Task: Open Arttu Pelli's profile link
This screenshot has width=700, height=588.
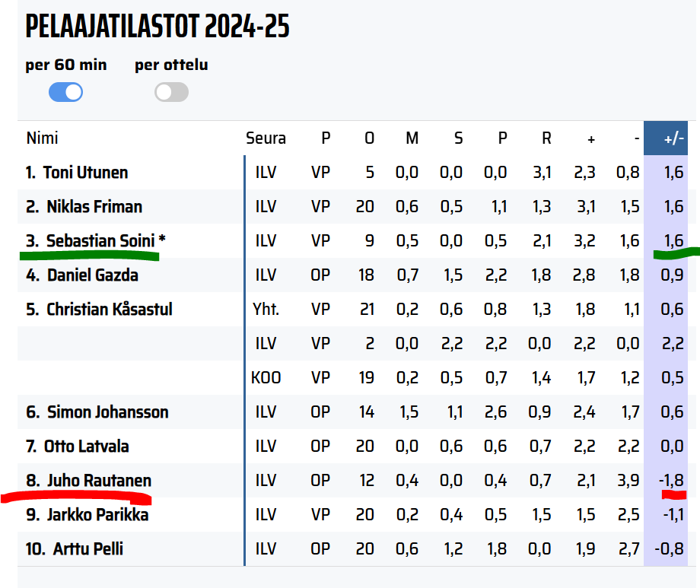Action: [x=87, y=549]
